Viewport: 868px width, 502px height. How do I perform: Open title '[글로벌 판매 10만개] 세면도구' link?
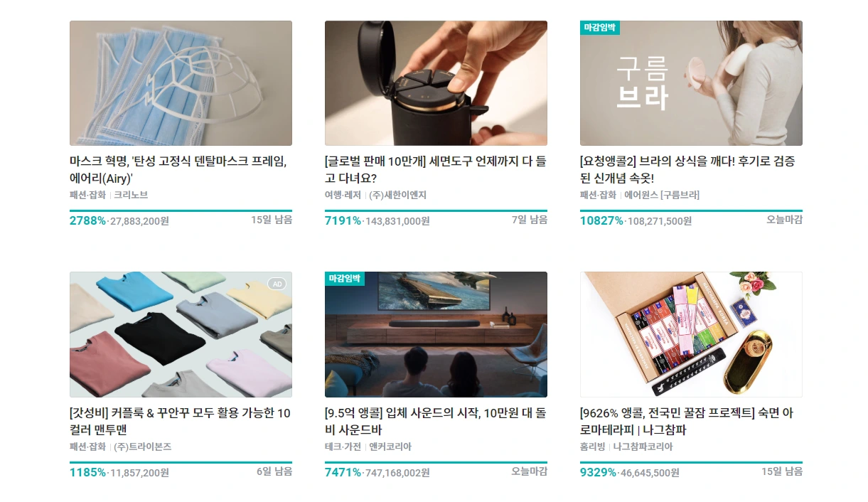435,170
